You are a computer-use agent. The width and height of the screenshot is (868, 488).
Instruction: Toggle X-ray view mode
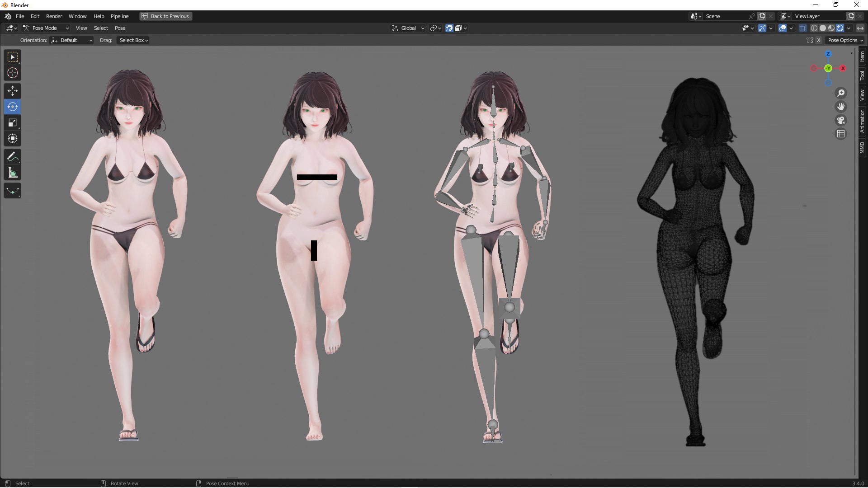tap(802, 28)
